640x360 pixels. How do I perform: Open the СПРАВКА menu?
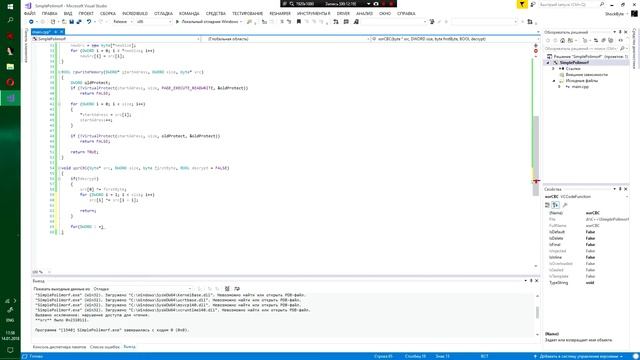tap(406, 13)
